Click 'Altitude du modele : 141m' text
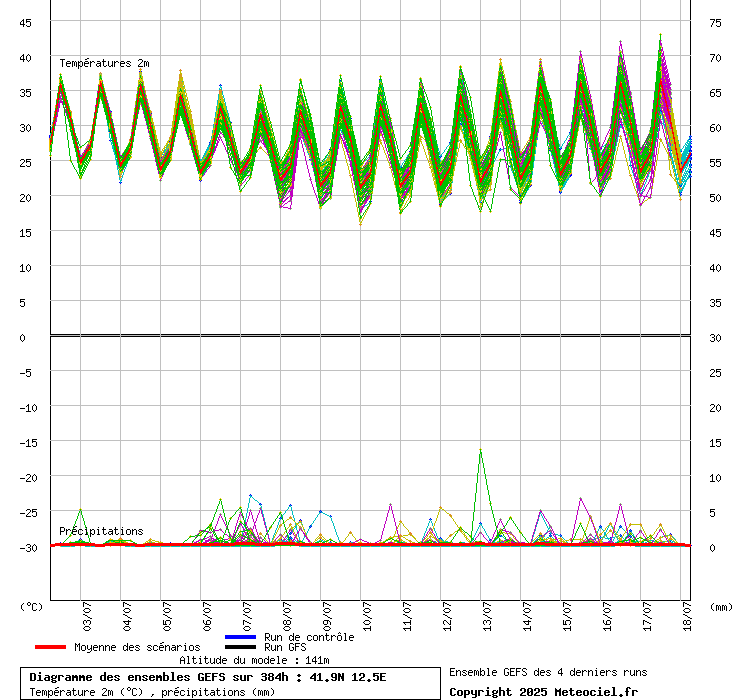This screenshot has width=740, height=700. [254, 660]
